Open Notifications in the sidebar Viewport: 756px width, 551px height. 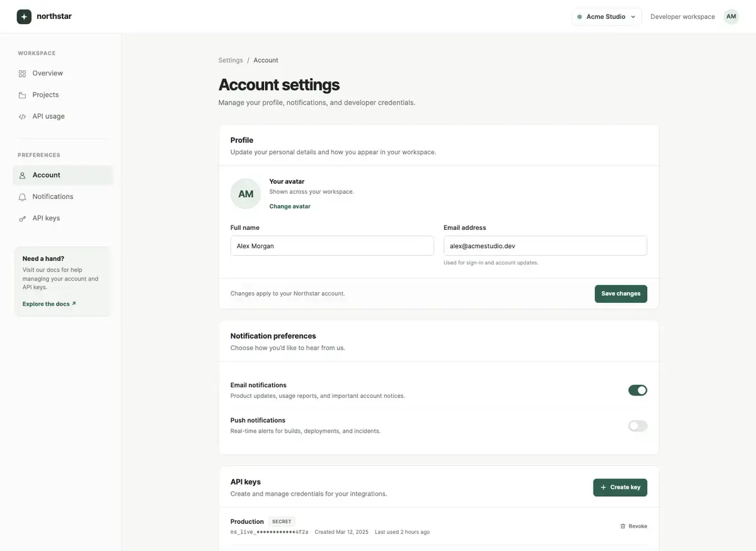pyautogui.click(x=62, y=197)
